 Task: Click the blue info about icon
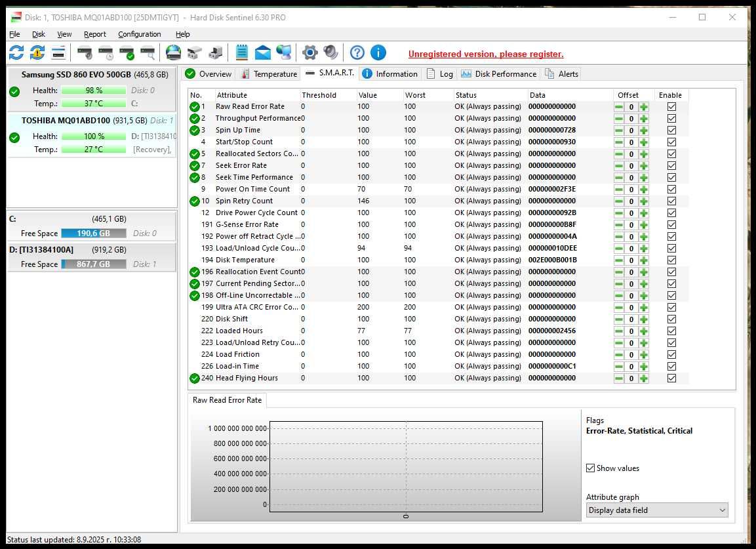[x=378, y=52]
